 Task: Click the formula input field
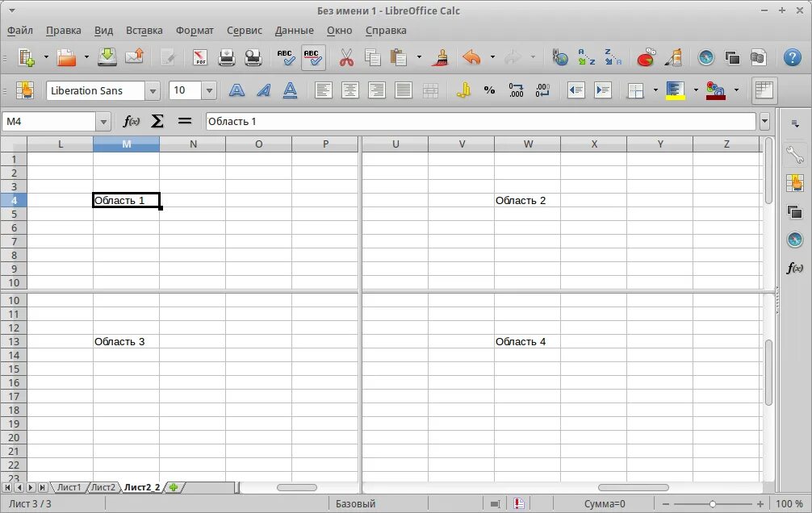pos(480,122)
